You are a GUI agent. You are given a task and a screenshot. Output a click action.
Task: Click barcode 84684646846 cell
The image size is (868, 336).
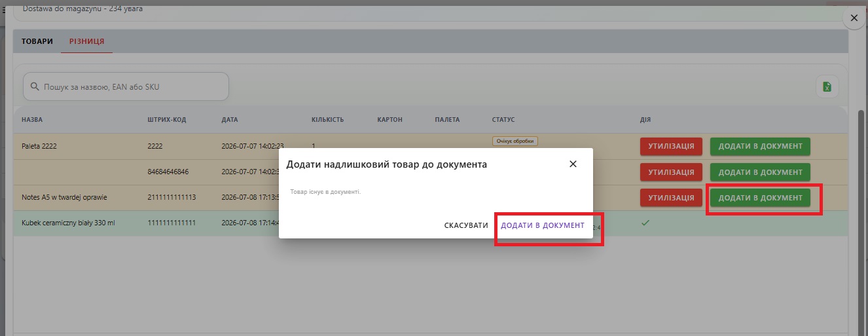click(168, 172)
